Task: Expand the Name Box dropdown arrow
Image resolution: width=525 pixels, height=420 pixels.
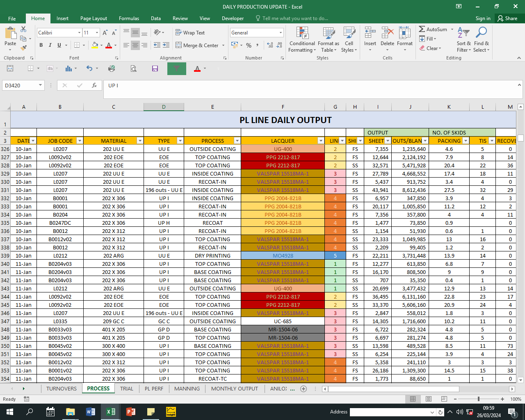Action: pos(40,85)
